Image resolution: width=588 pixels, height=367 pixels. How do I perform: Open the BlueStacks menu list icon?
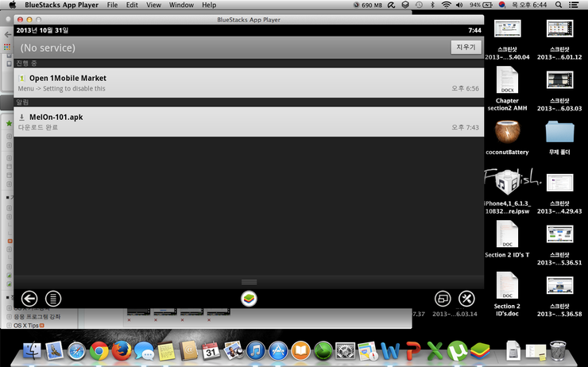coord(53,299)
